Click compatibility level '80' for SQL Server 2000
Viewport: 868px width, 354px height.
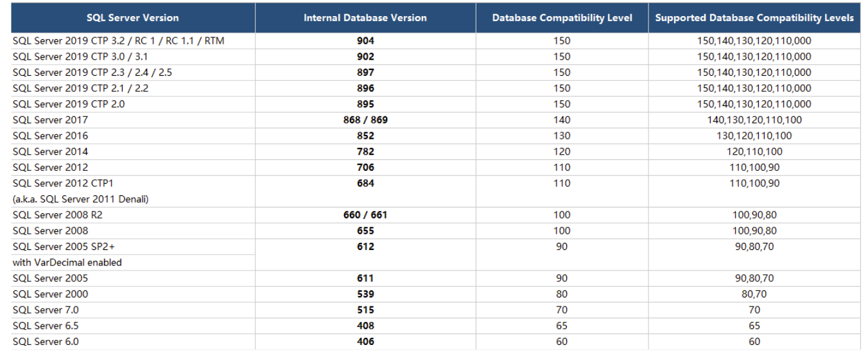(x=562, y=294)
